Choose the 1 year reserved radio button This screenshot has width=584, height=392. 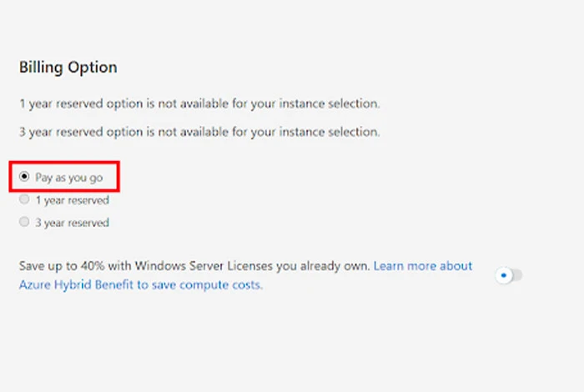tap(24, 199)
